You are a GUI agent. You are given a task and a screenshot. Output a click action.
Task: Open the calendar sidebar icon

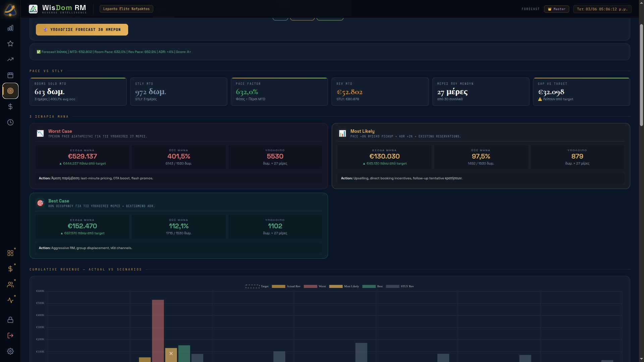click(x=10, y=75)
